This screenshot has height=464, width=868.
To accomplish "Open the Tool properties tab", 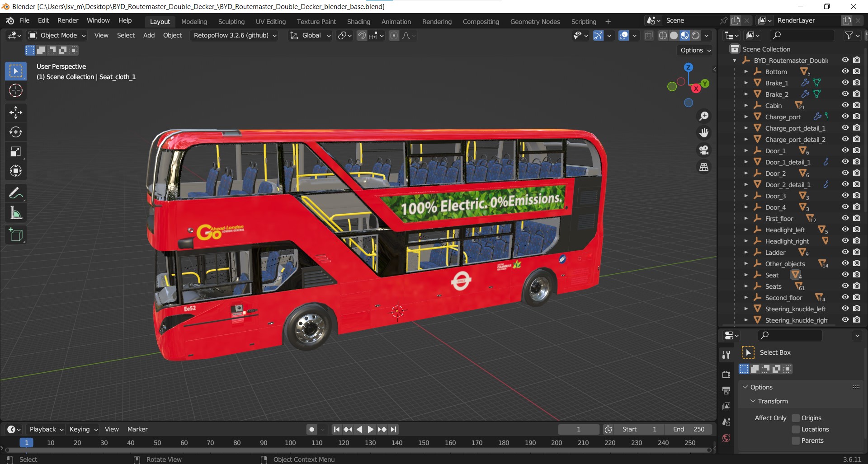I will (726, 355).
